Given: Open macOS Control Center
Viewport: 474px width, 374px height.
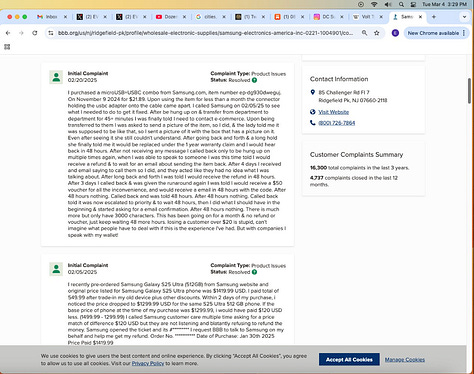Looking at the screenshot, I should [413, 4].
